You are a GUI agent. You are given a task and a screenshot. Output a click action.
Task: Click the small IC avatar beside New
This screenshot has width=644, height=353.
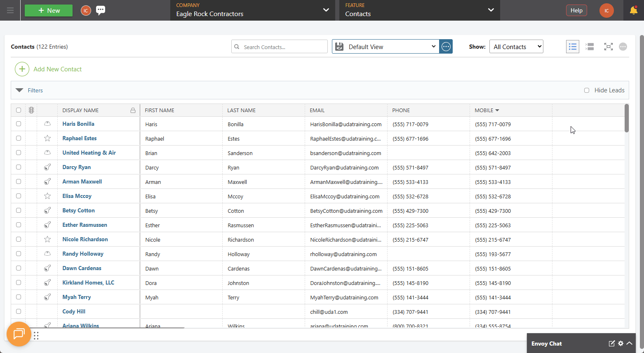(x=86, y=10)
